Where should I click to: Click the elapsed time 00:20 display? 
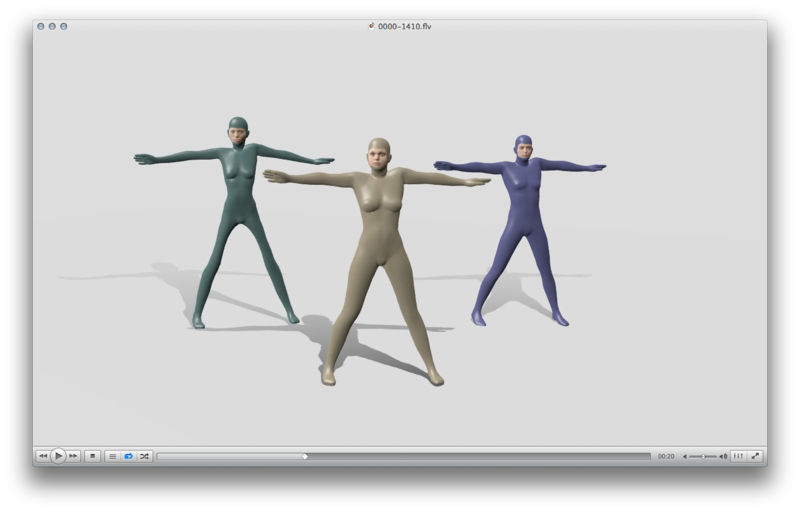pyautogui.click(x=666, y=456)
